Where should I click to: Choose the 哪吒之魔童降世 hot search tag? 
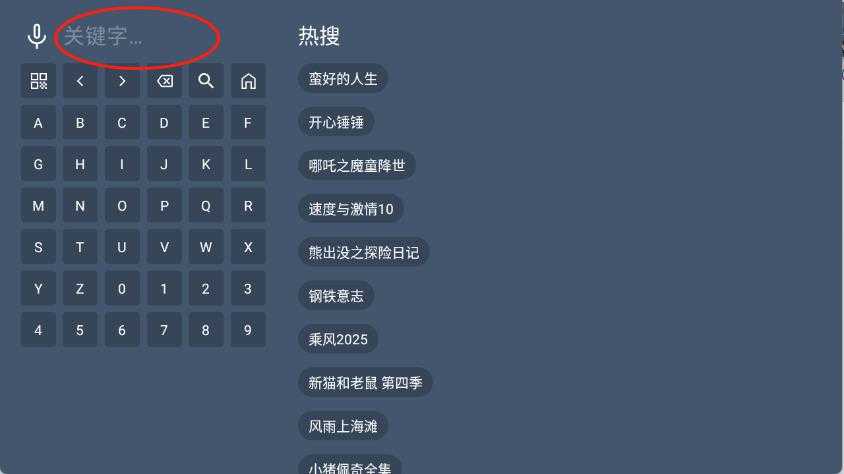pyautogui.click(x=356, y=166)
